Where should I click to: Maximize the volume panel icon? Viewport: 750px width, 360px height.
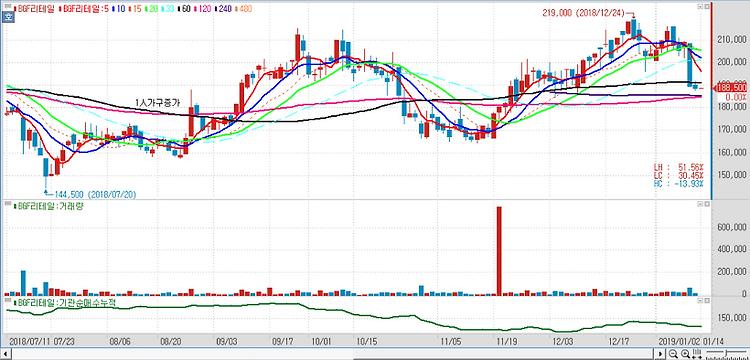click(700, 204)
